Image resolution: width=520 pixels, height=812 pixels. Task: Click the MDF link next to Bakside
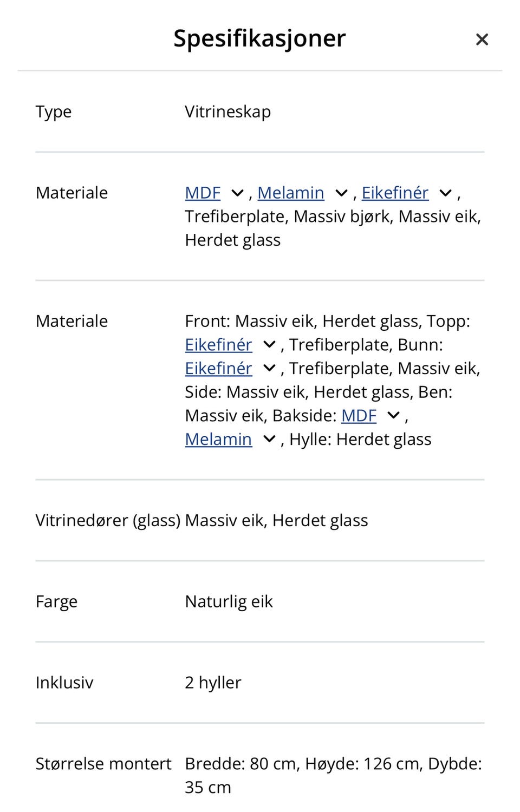pos(359,416)
